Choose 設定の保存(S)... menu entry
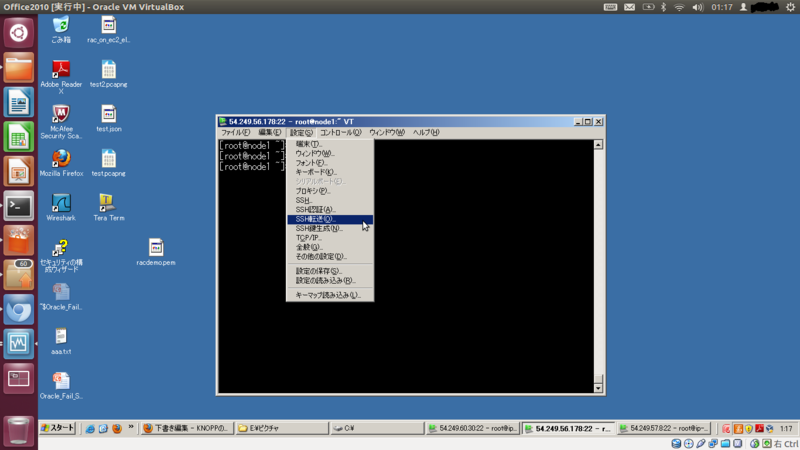 330,271
